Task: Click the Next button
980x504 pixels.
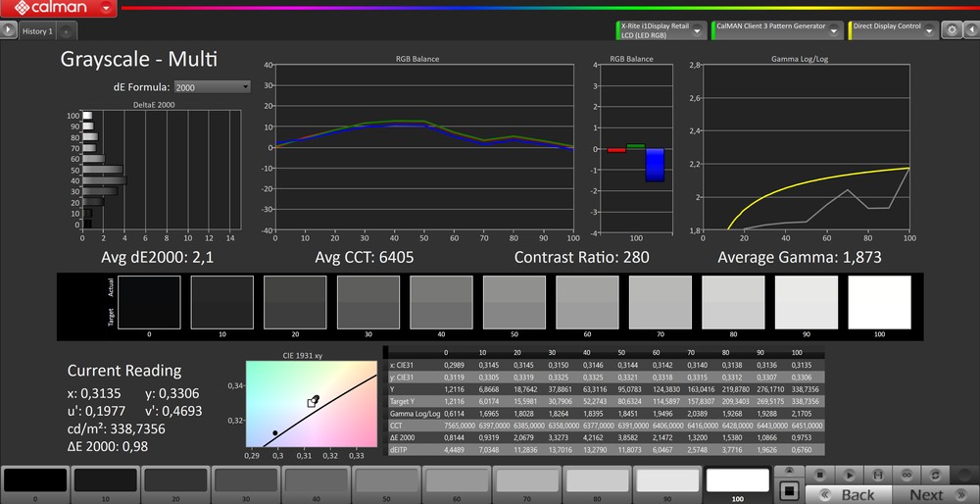Action: (x=925, y=494)
